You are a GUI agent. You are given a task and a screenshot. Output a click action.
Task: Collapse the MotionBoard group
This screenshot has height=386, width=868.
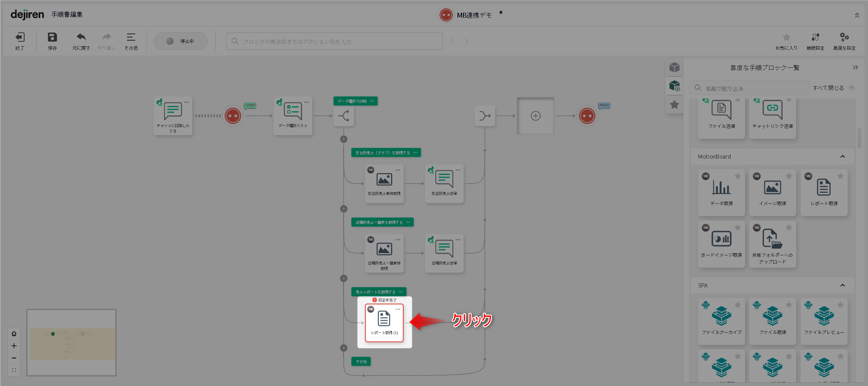point(843,156)
